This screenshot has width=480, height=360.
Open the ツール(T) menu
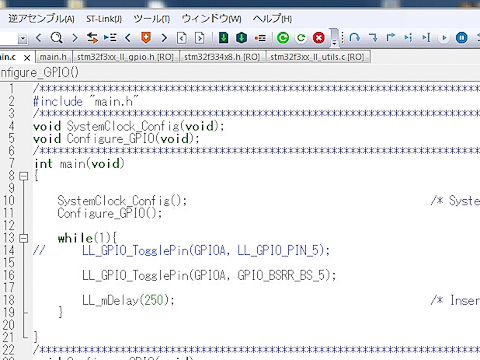click(x=152, y=19)
